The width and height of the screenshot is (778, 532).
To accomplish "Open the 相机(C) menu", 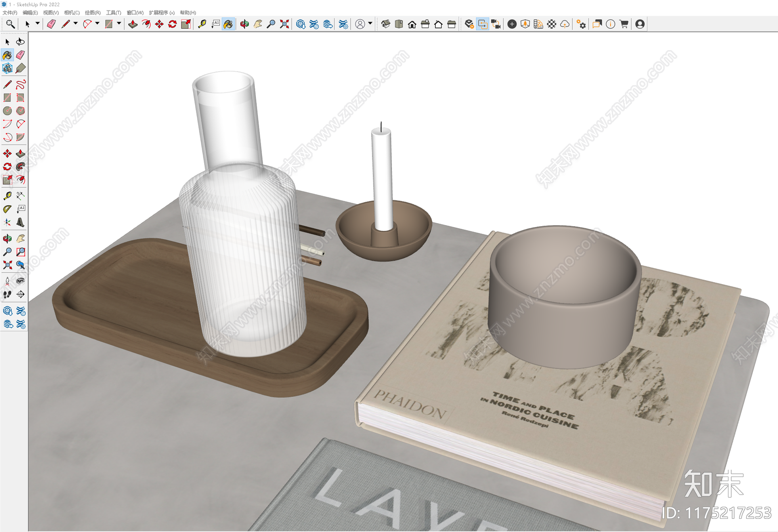I will 71,13.
